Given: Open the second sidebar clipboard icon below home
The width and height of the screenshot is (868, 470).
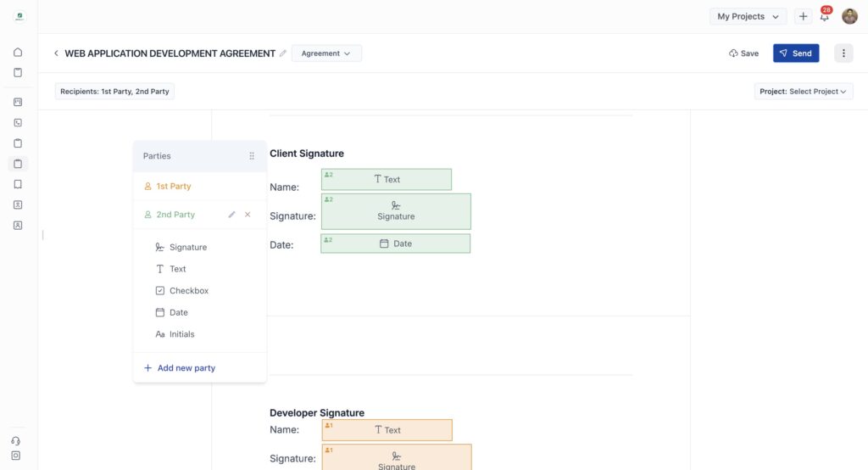Looking at the screenshot, I should pos(18,73).
